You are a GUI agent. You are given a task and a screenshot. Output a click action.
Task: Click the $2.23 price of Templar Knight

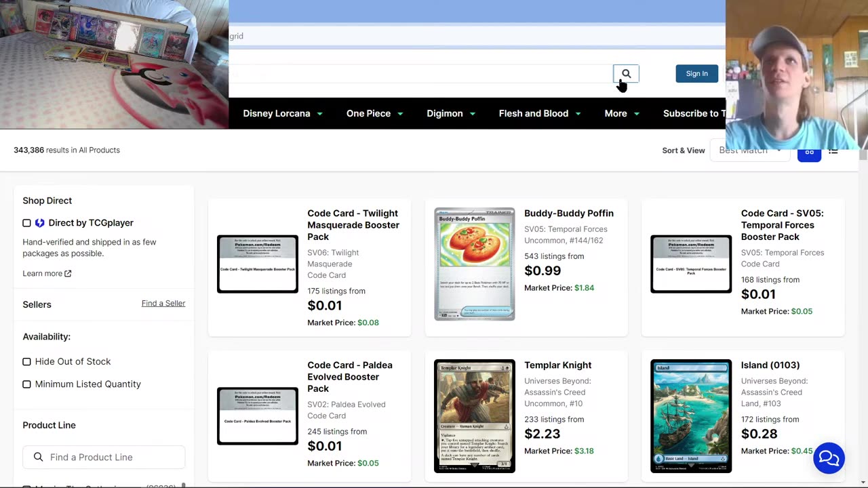542,434
